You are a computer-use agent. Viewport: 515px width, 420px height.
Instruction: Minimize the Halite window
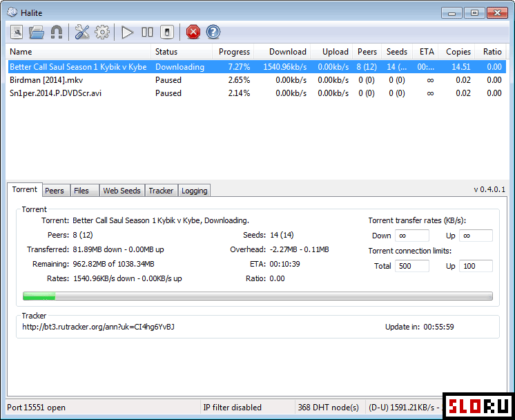point(451,13)
